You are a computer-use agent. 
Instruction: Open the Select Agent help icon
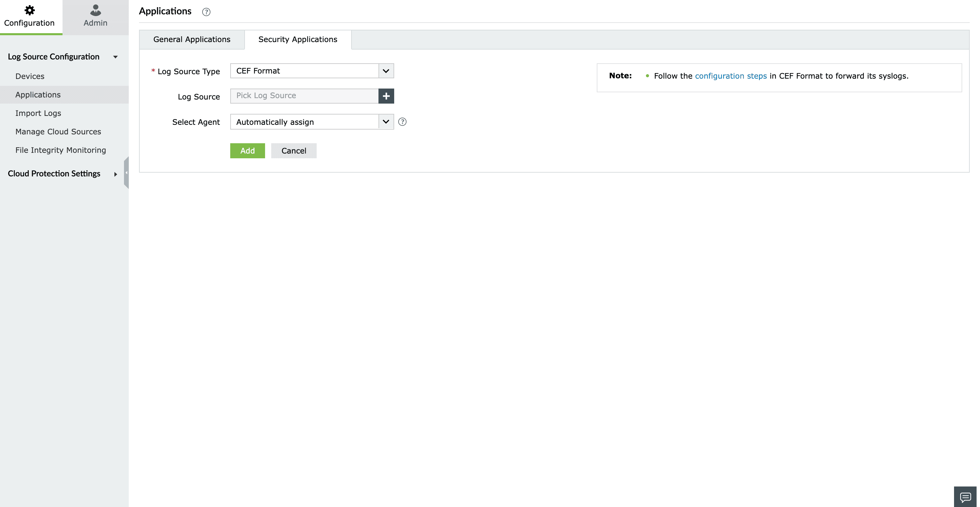pos(402,122)
